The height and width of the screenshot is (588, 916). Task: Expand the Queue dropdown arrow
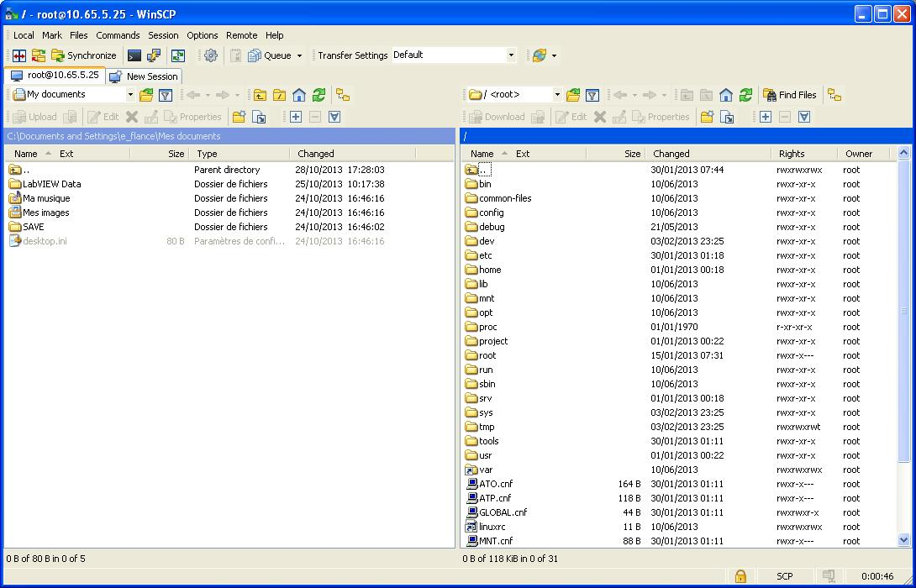coord(300,56)
